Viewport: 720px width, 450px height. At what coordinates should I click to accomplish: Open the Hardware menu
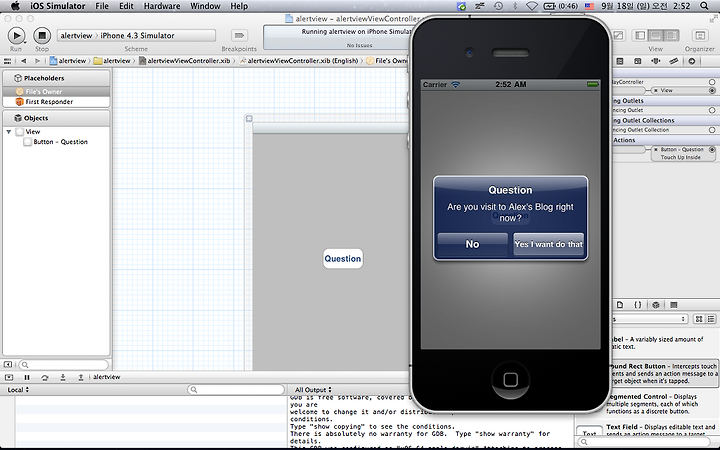pyautogui.click(x=162, y=6)
